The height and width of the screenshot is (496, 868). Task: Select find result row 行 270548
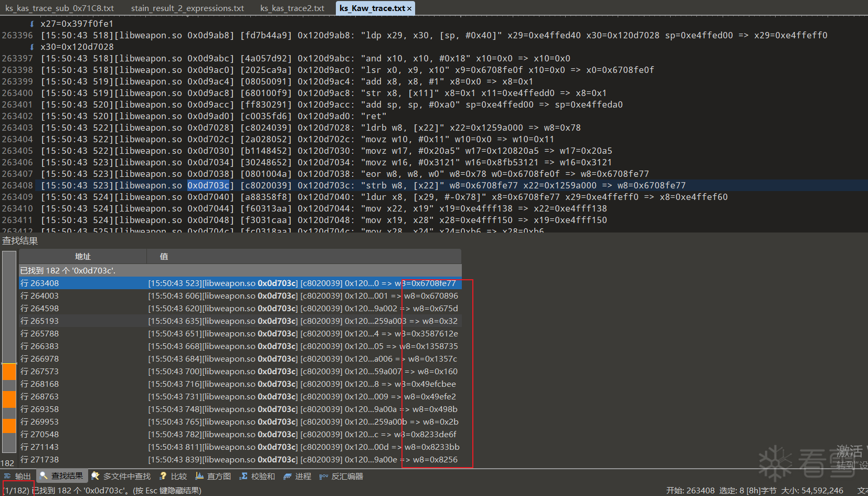click(x=240, y=435)
